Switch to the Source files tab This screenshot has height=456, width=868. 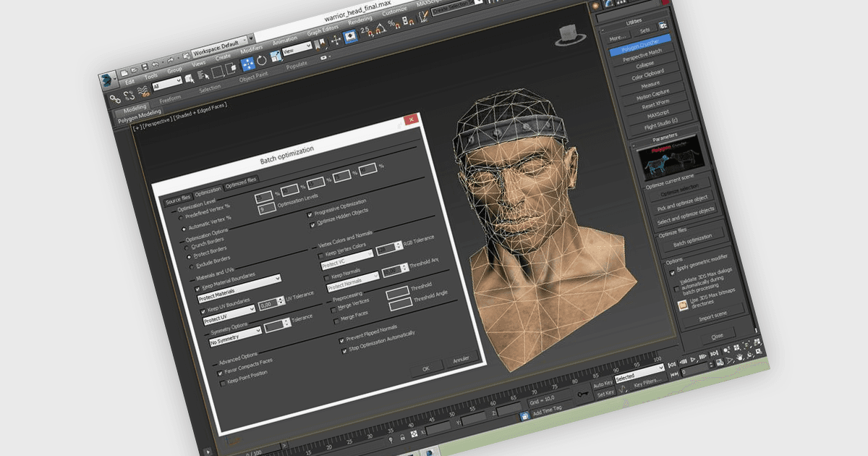(x=178, y=201)
